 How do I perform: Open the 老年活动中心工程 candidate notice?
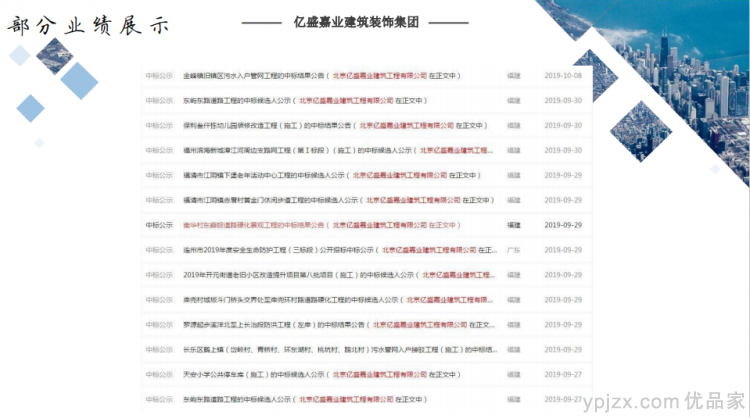click(332, 175)
